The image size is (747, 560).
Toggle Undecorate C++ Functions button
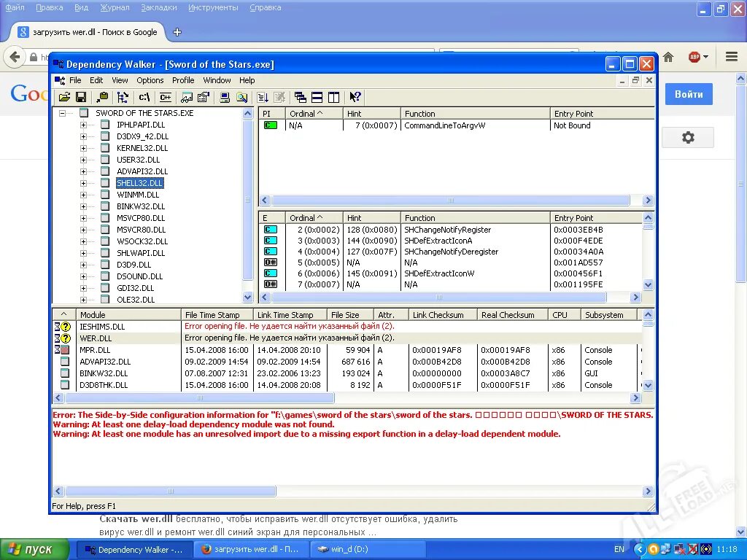pos(166,98)
